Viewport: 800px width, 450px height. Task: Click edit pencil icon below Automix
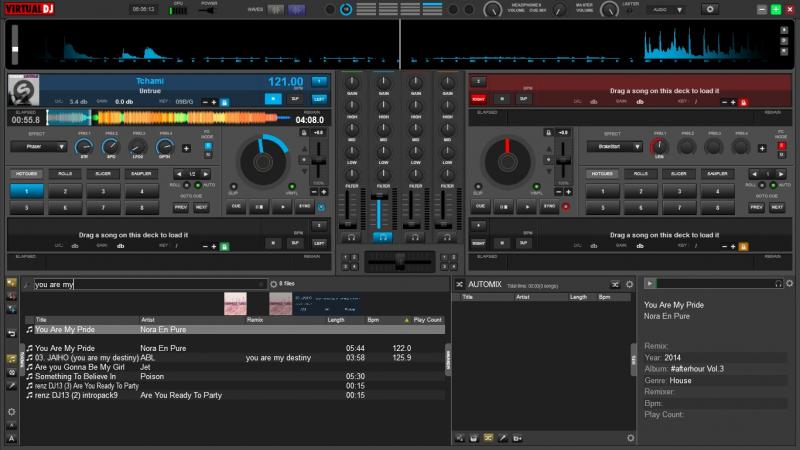point(503,438)
